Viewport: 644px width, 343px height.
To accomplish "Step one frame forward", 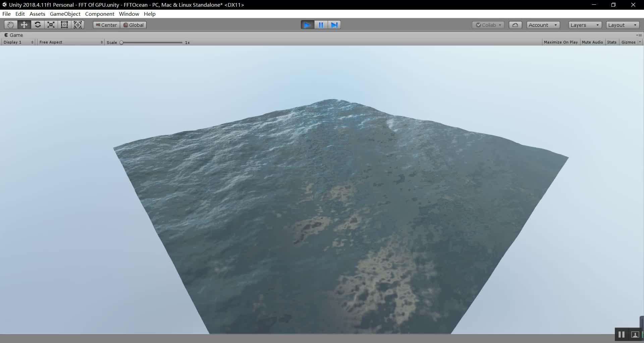I will 334,24.
